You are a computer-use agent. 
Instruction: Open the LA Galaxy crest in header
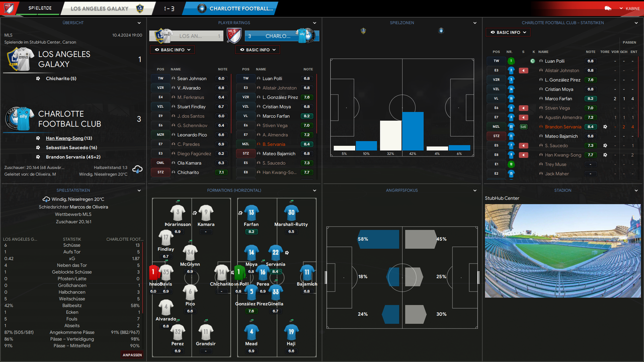[139, 9]
